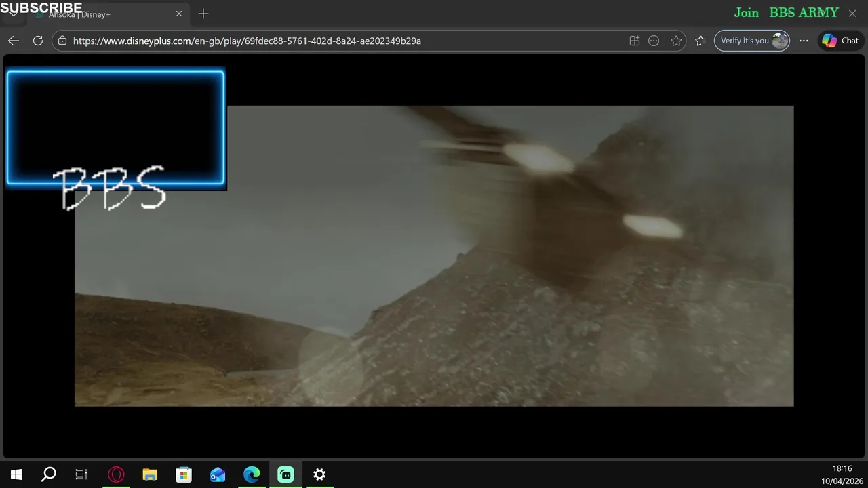Open the Favorites list icon
Screen dimensions: 868x488
point(701,41)
